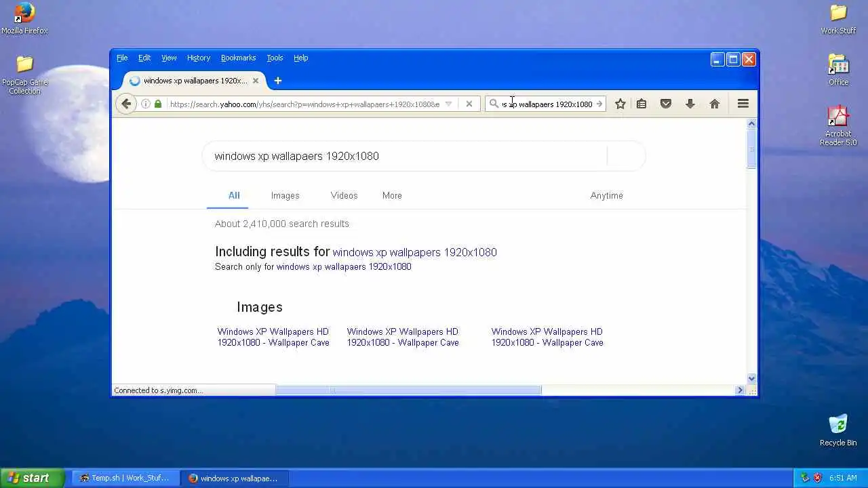Image resolution: width=868 pixels, height=488 pixels.
Task: Select the PopCap Game Collection folder
Action: [24, 75]
